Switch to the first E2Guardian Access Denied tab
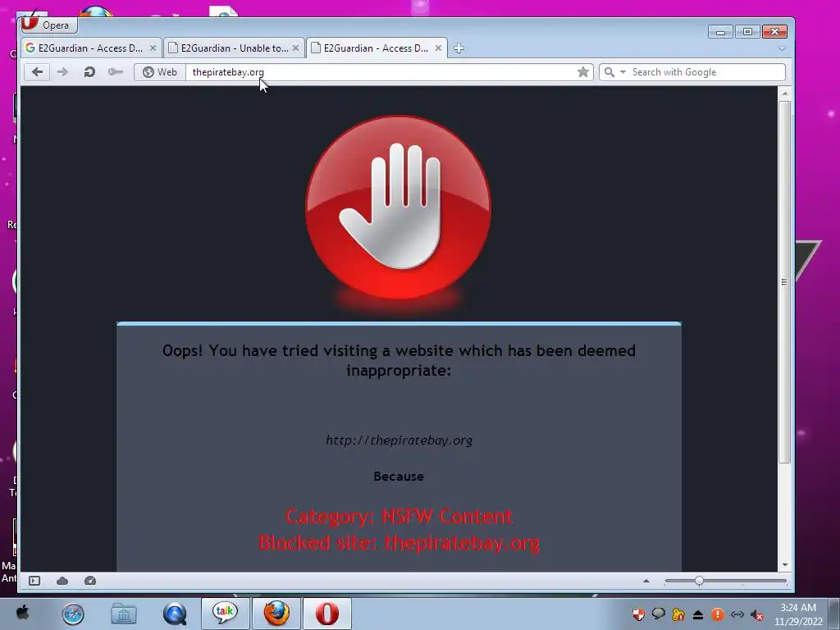This screenshot has width=840, height=630. [x=91, y=48]
